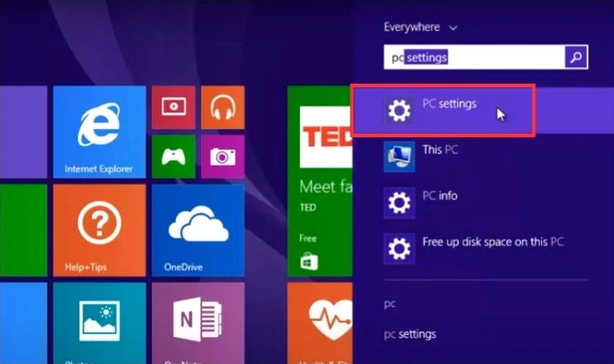Image resolution: width=614 pixels, height=364 pixels.
Task: Open the Help+Tips tile
Action: 99,230
